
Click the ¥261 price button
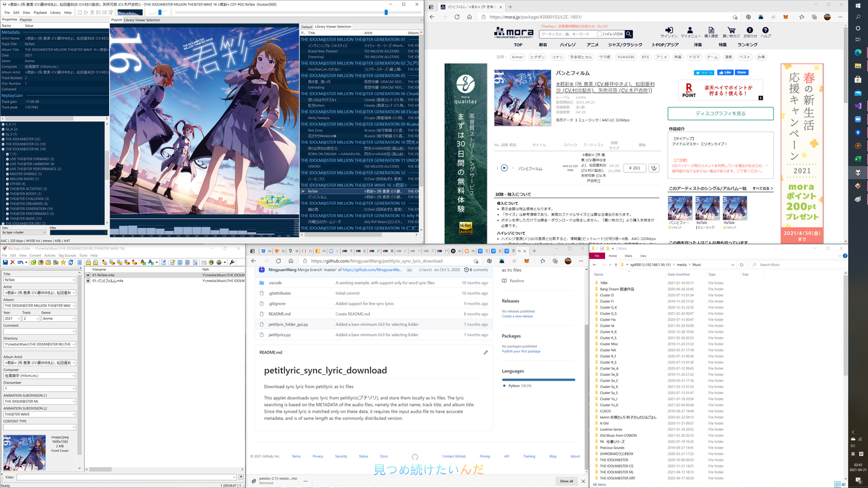(634, 168)
